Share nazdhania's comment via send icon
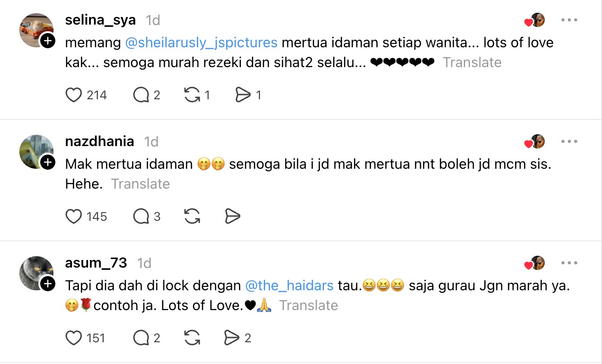Screen dimensions: 602x364 tap(232, 217)
